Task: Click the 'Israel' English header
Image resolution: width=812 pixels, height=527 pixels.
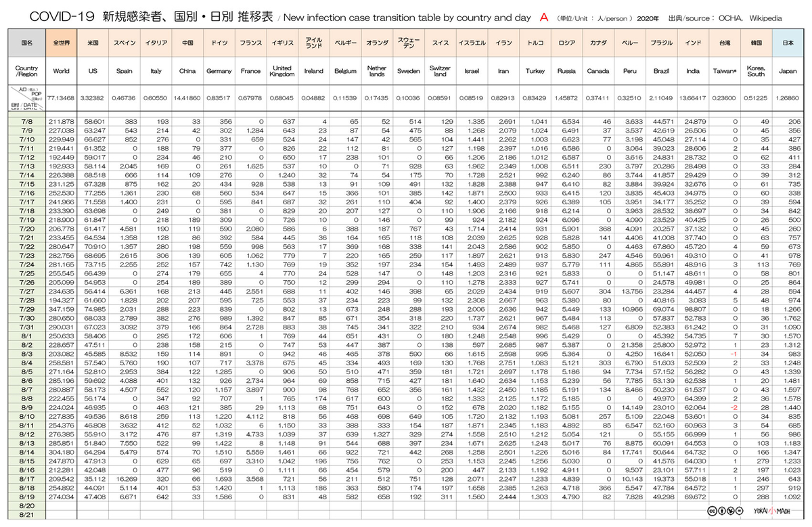Action: coord(472,71)
